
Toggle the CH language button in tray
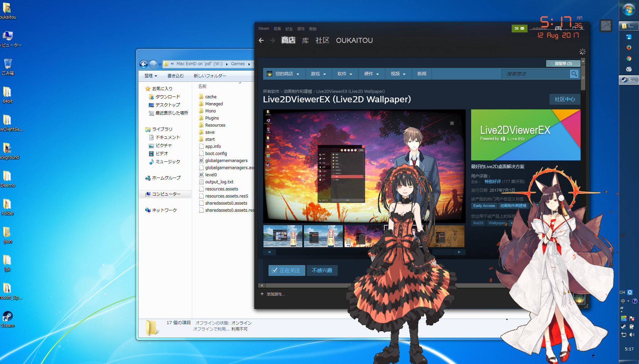click(x=622, y=292)
